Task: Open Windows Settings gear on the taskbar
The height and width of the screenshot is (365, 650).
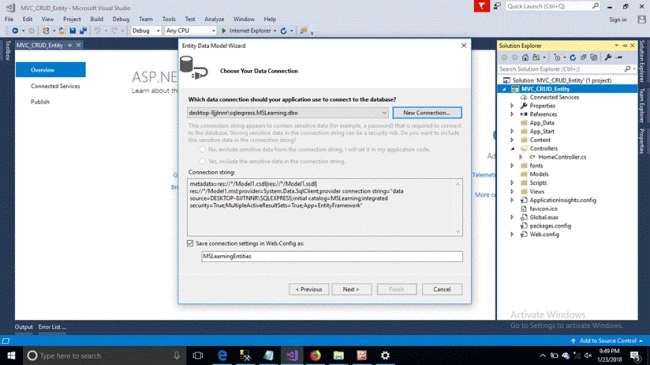Action: tap(385, 355)
